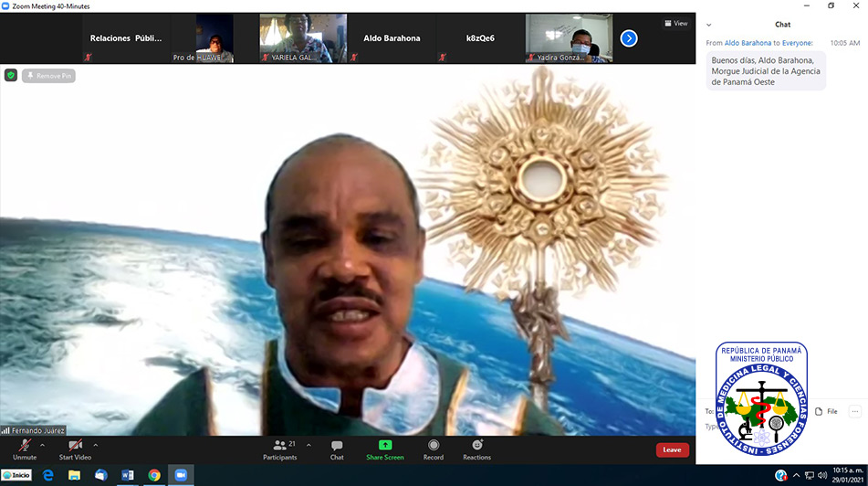Click Aldo Barahona sender name in chat

pos(748,43)
